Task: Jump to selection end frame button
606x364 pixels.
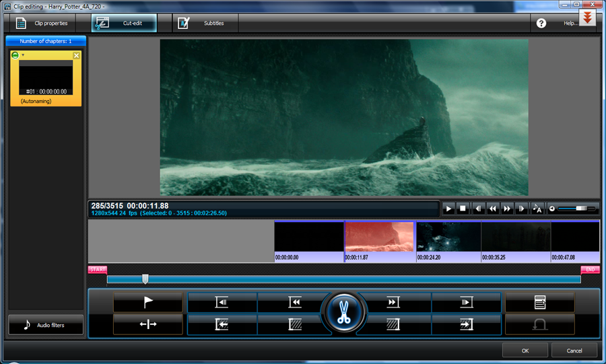Action: coord(466,302)
